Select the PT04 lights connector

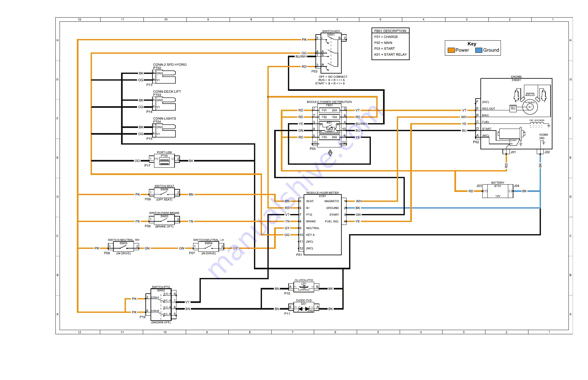164,131
